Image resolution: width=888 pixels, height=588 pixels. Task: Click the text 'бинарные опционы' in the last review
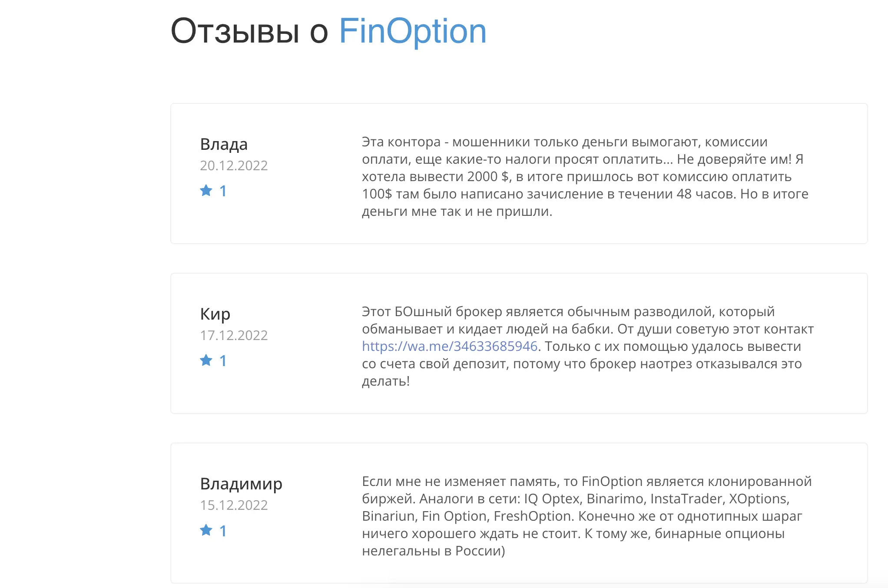pos(719,534)
